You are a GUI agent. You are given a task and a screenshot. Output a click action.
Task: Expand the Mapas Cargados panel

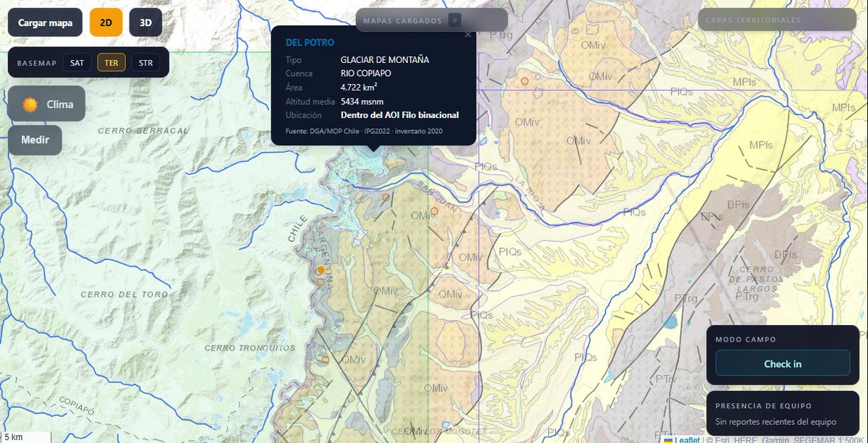[431, 20]
